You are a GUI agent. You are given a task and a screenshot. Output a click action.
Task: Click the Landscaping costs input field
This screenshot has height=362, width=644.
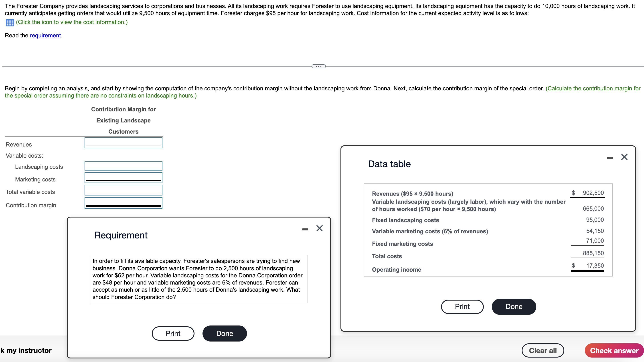[123, 166]
